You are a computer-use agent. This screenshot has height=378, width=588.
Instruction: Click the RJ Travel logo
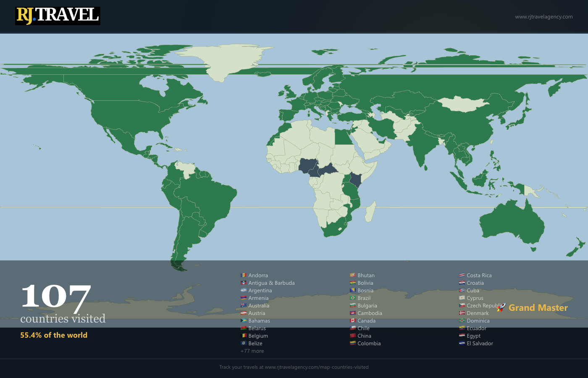click(x=58, y=16)
